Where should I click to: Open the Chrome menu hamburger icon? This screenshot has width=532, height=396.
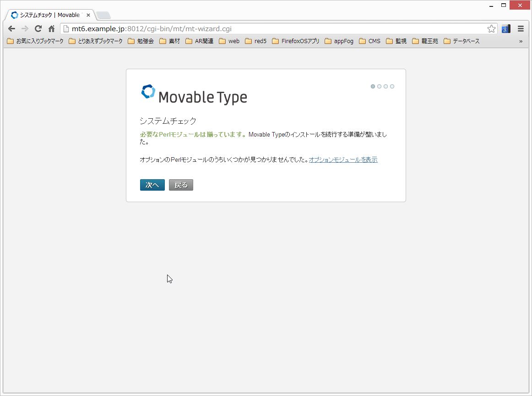pyautogui.click(x=521, y=29)
